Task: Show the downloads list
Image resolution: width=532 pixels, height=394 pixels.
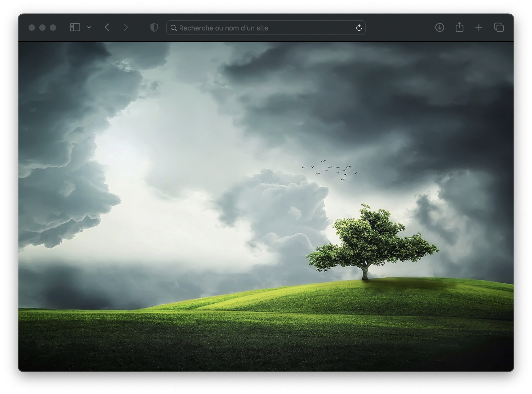Action: 440,28
